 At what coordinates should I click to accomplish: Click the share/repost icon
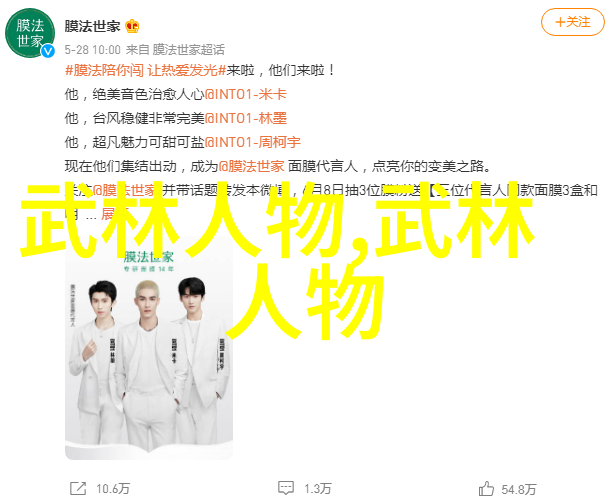[78, 488]
